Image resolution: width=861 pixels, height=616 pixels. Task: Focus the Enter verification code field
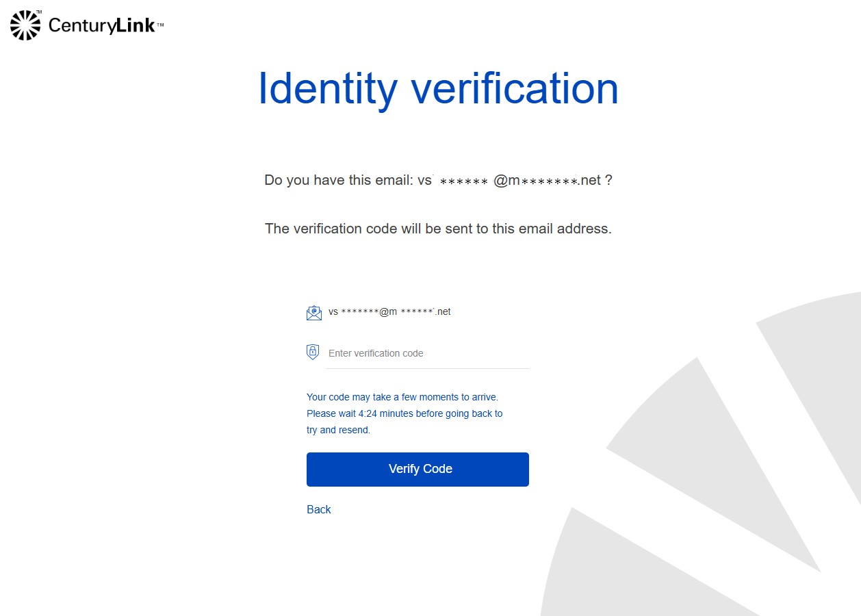click(427, 353)
